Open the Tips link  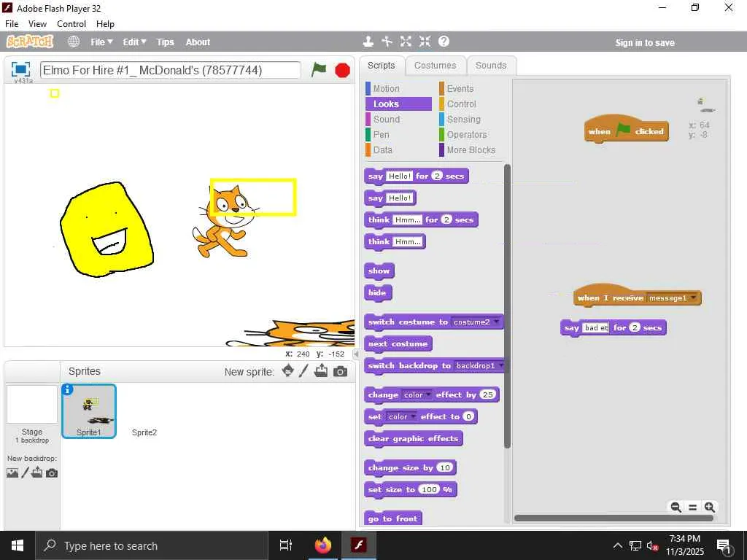[x=166, y=42]
